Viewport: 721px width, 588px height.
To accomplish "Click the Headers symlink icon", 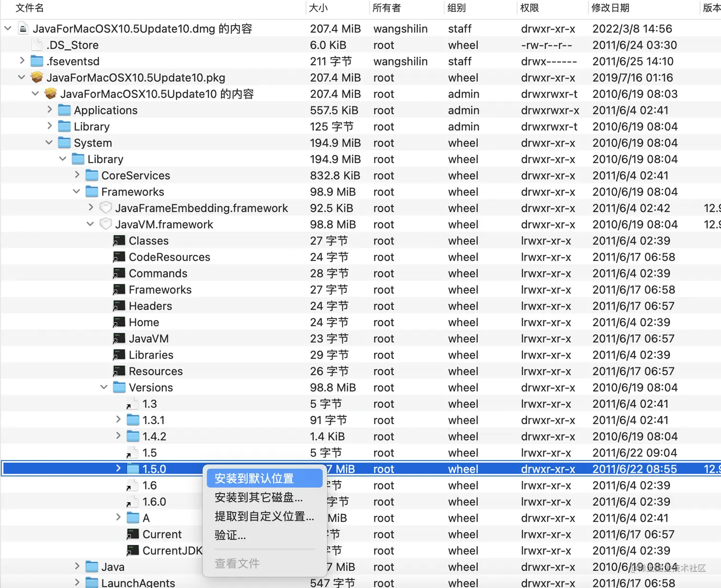I will click(119, 306).
